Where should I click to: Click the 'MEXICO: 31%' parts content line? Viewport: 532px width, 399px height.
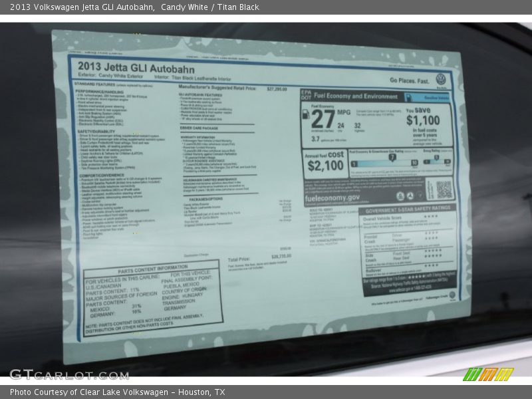click(x=116, y=308)
